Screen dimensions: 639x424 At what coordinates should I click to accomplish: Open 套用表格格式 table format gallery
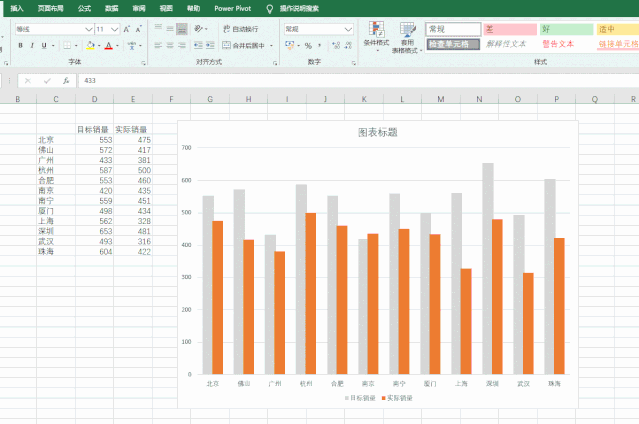tap(408, 38)
